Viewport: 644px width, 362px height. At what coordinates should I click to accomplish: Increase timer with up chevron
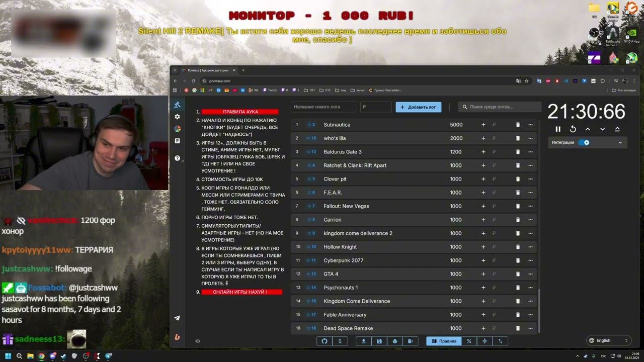588,129
